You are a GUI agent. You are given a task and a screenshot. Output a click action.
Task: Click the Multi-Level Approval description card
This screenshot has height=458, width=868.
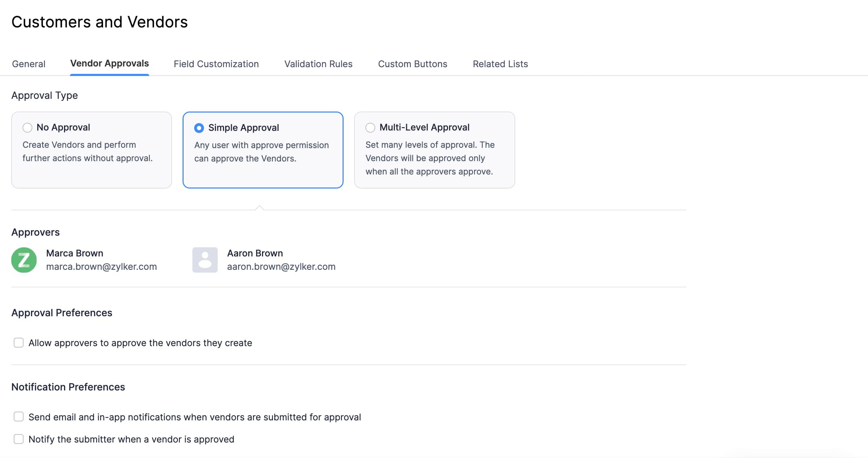click(434, 150)
